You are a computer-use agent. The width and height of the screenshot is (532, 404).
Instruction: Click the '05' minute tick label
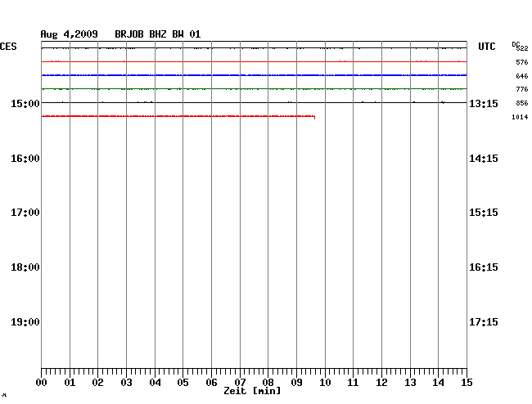point(183,383)
